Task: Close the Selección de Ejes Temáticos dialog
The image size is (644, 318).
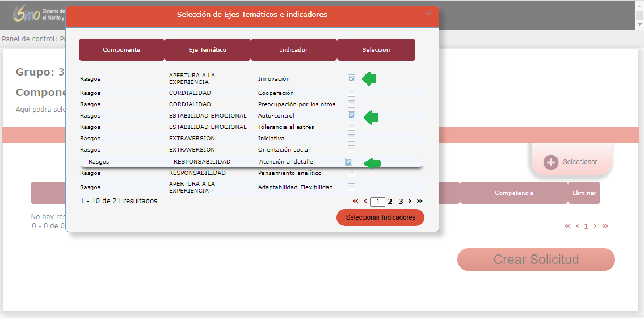Action: [x=429, y=12]
